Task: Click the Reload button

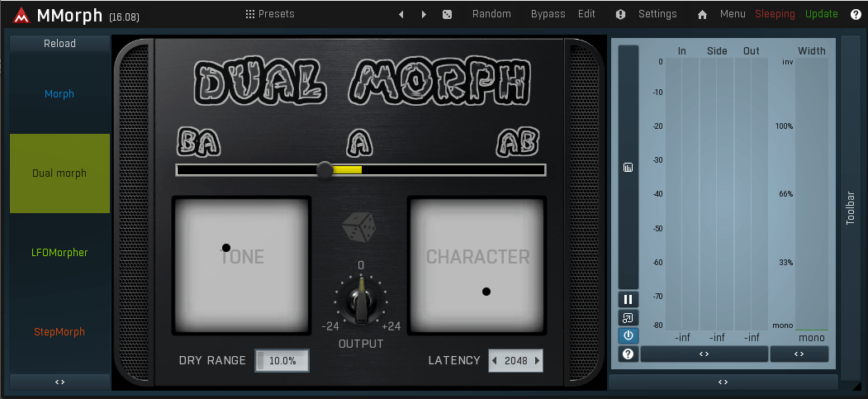Action: 59,44
